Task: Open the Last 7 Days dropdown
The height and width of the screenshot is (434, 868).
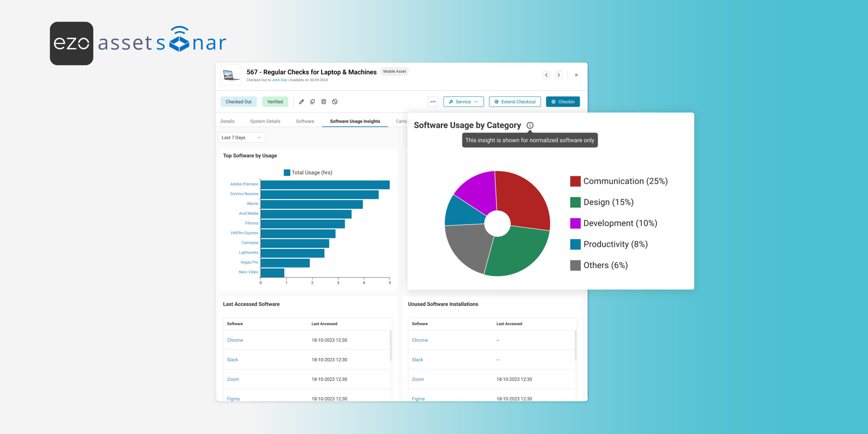Action: (x=241, y=138)
